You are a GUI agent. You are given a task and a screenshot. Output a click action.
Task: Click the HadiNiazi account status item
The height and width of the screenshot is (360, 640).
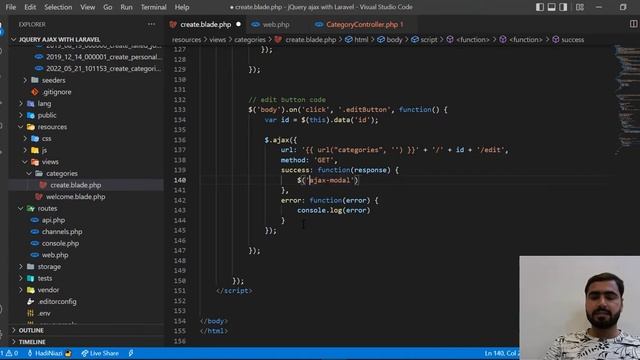[x=49, y=353]
